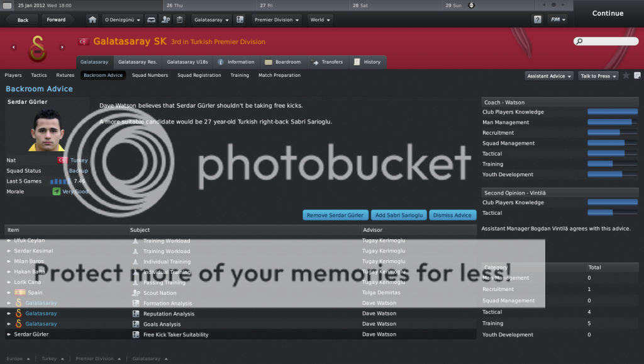644x364 pixels.
Task: Select the Match Preparation submenu
Action: click(279, 76)
